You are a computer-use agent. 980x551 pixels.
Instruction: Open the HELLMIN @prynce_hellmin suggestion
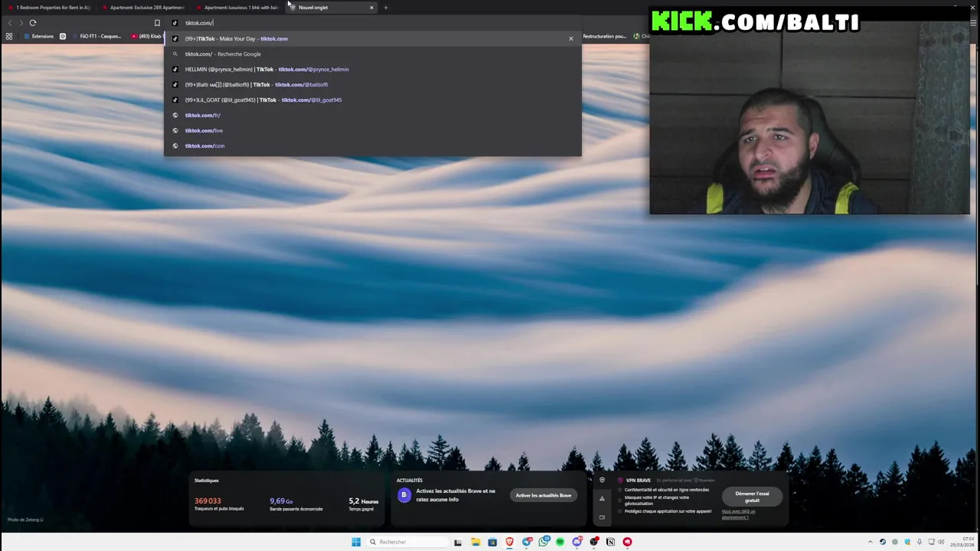tap(373, 69)
